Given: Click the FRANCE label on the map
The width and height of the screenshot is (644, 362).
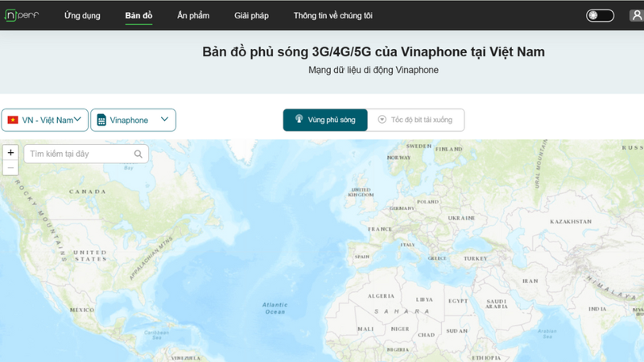Looking at the screenshot, I should pyautogui.click(x=380, y=229).
